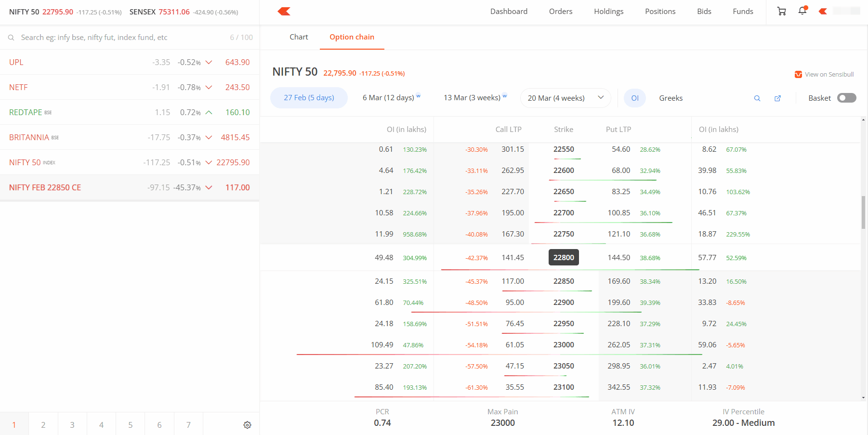Switch to the Option chain tab
The height and width of the screenshot is (435, 868).
352,37
